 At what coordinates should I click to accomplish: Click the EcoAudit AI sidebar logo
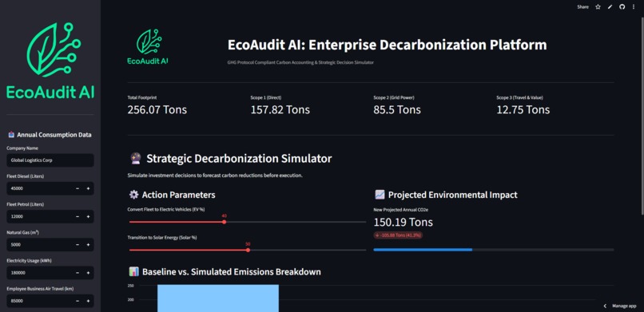(50, 61)
